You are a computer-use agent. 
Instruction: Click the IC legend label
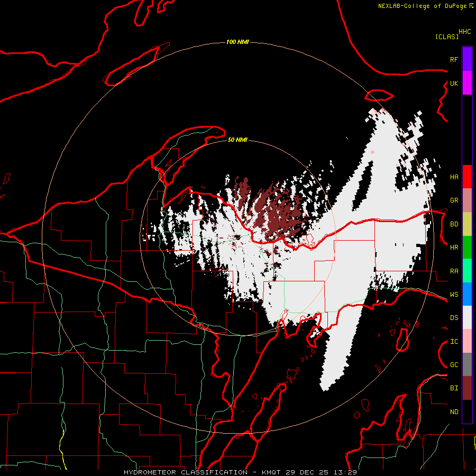(x=454, y=342)
